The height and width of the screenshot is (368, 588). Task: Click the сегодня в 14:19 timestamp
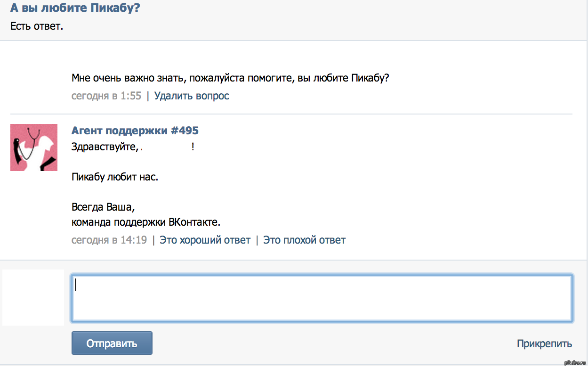[109, 240]
